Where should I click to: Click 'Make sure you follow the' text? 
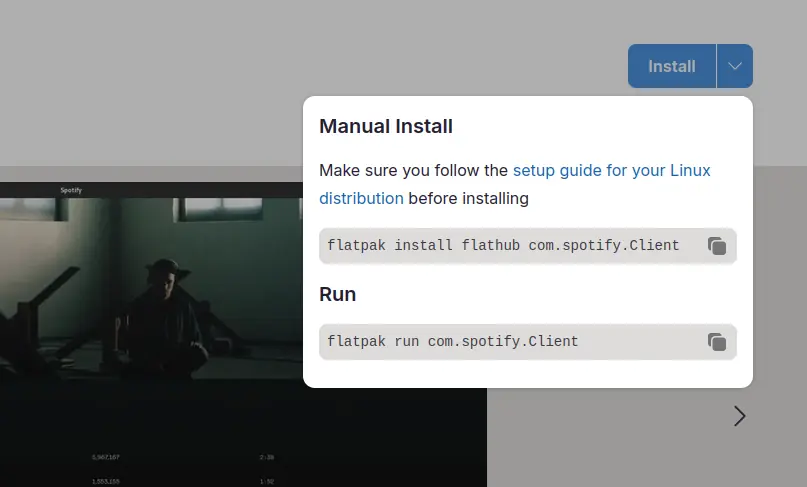(413, 170)
